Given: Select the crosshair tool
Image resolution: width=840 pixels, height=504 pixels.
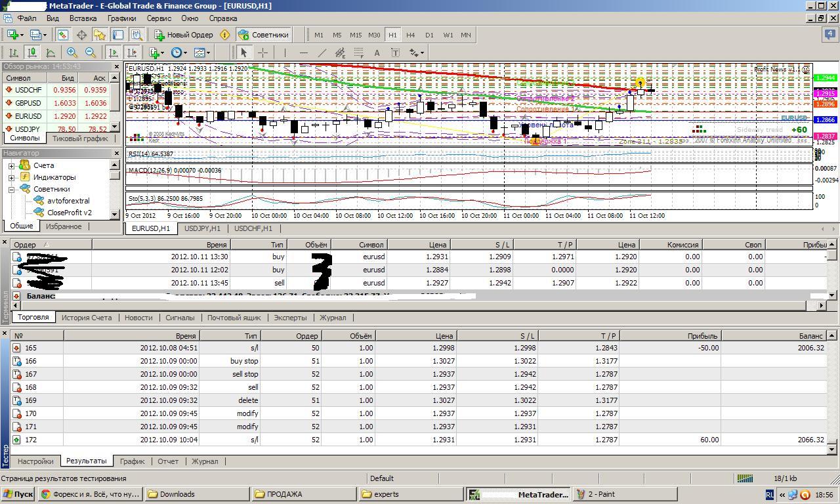Looking at the screenshot, I should [262, 52].
